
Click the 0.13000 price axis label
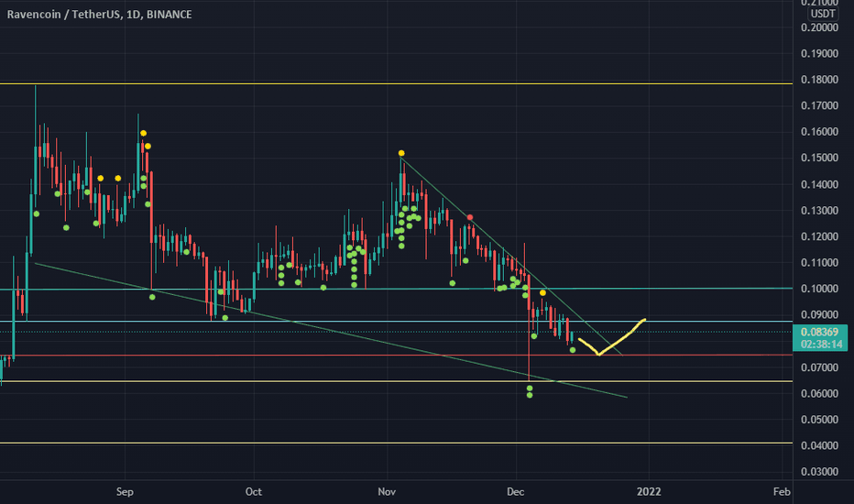coord(819,211)
